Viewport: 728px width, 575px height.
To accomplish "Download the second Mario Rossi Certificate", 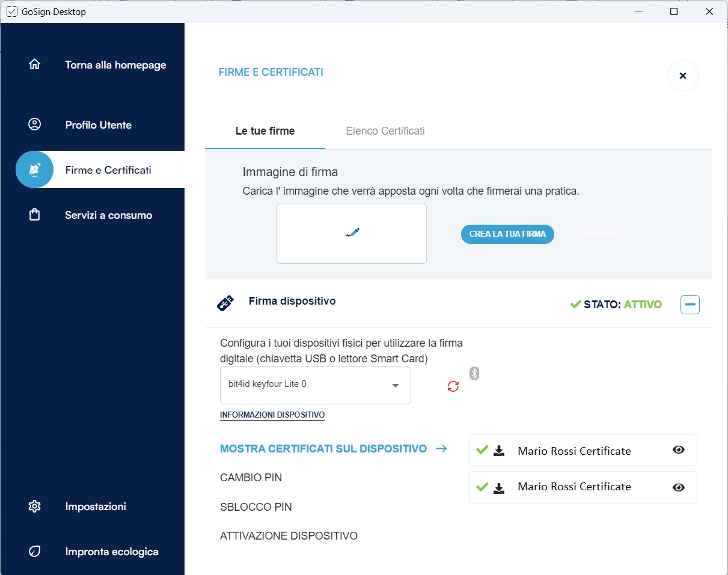I will coord(499,487).
